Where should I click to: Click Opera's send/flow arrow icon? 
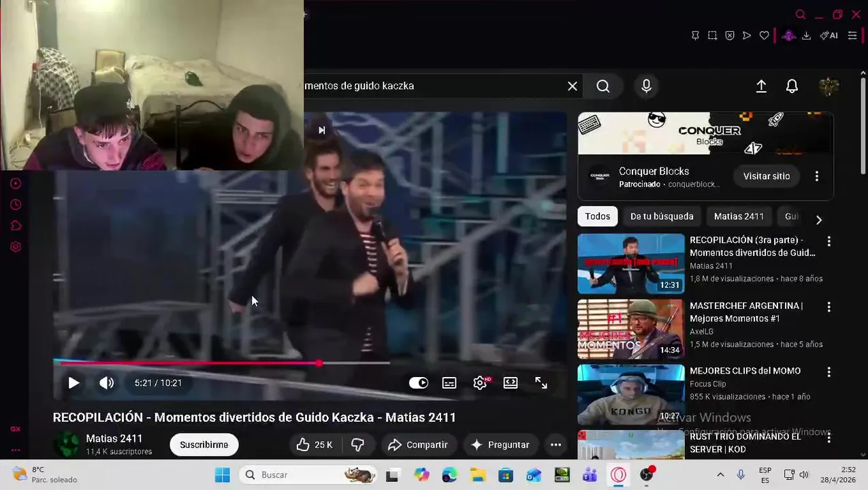click(747, 35)
